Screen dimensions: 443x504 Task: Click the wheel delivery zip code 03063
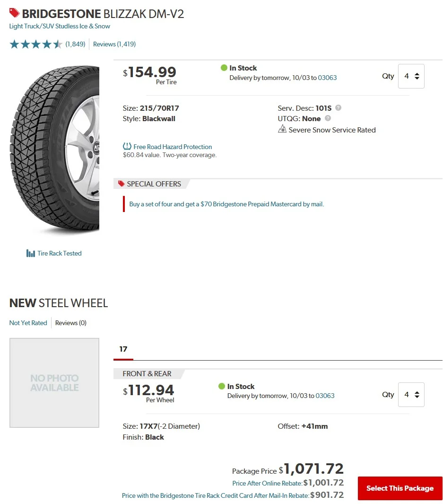pos(325,396)
